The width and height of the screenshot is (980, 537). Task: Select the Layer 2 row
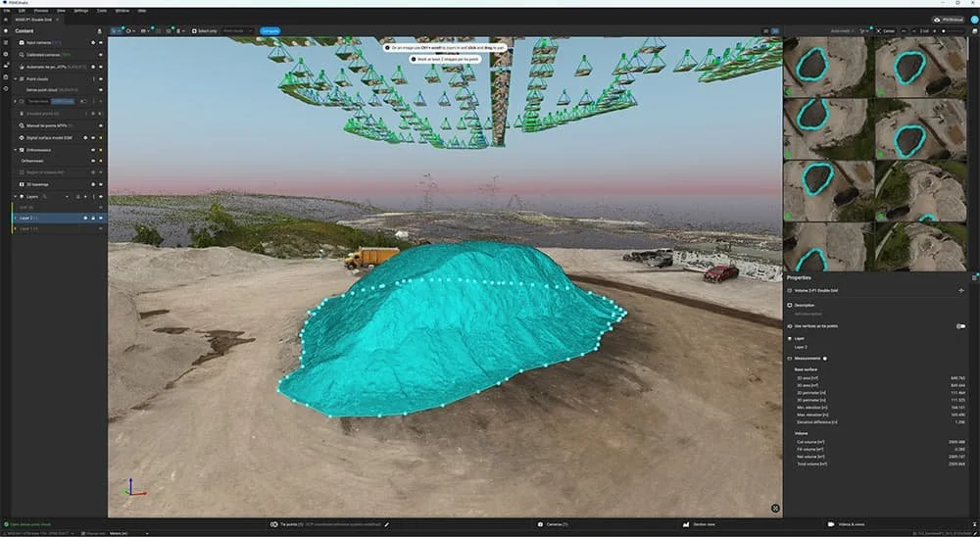pyautogui.click(x=60, y=218)
